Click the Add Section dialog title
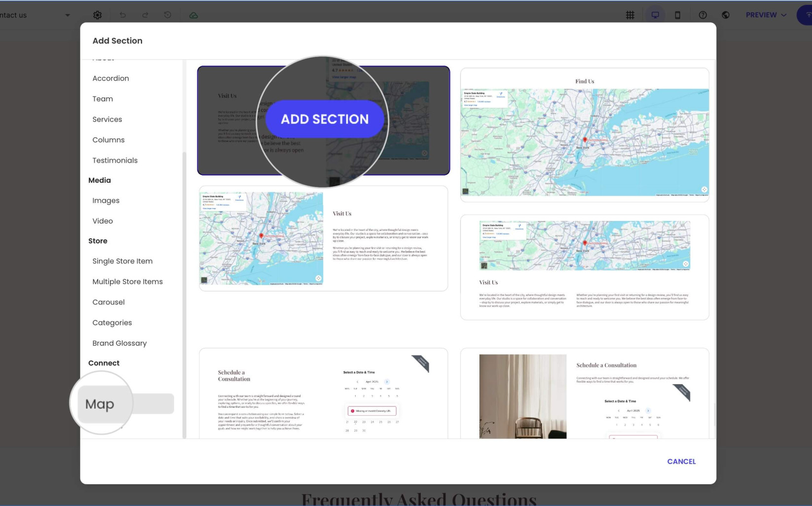 click(117, 41)
